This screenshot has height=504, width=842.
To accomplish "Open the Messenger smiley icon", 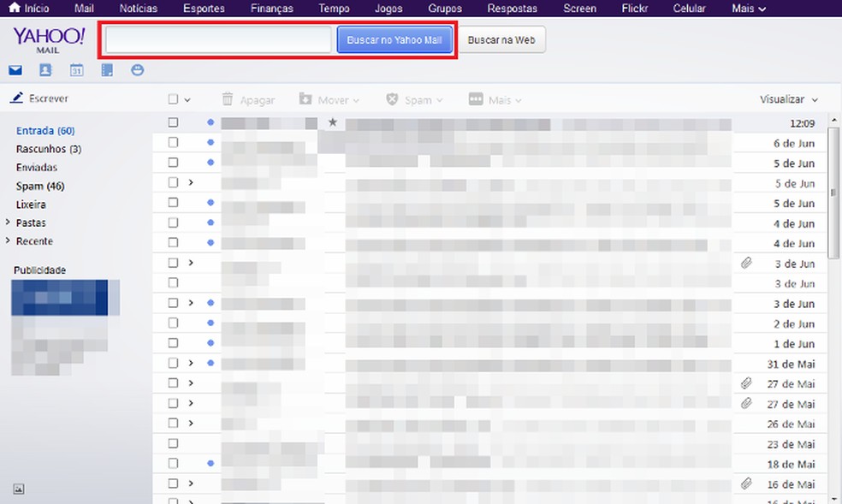I will pyautogui.click(x=138, y=70).
